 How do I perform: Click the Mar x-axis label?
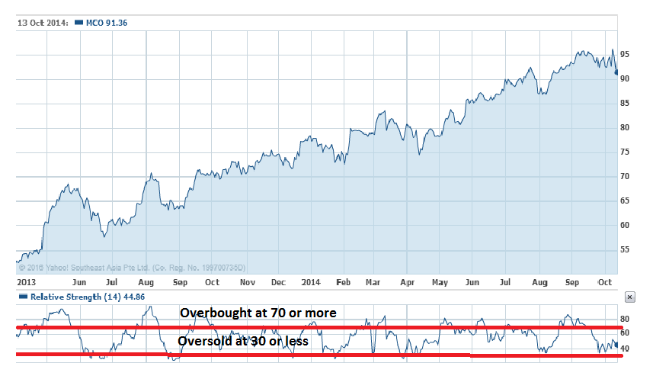(373, 282)
